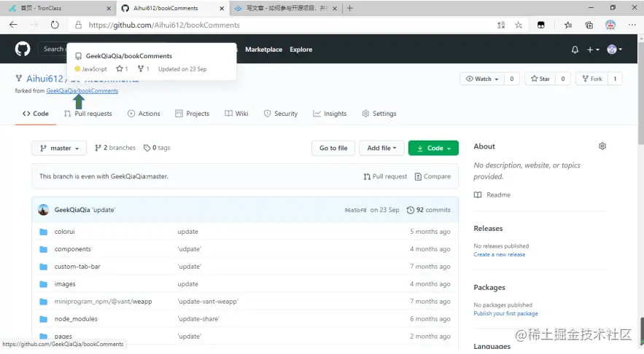This screenshot has height=354, width=644.
Task: Click the pages folder icon
Action: [44, 337]
